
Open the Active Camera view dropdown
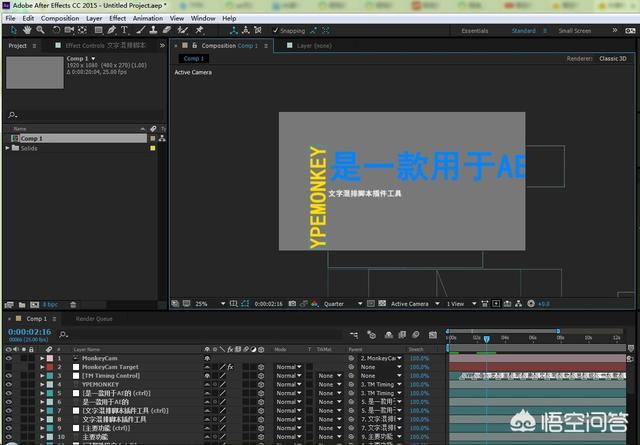coord(412,304)
